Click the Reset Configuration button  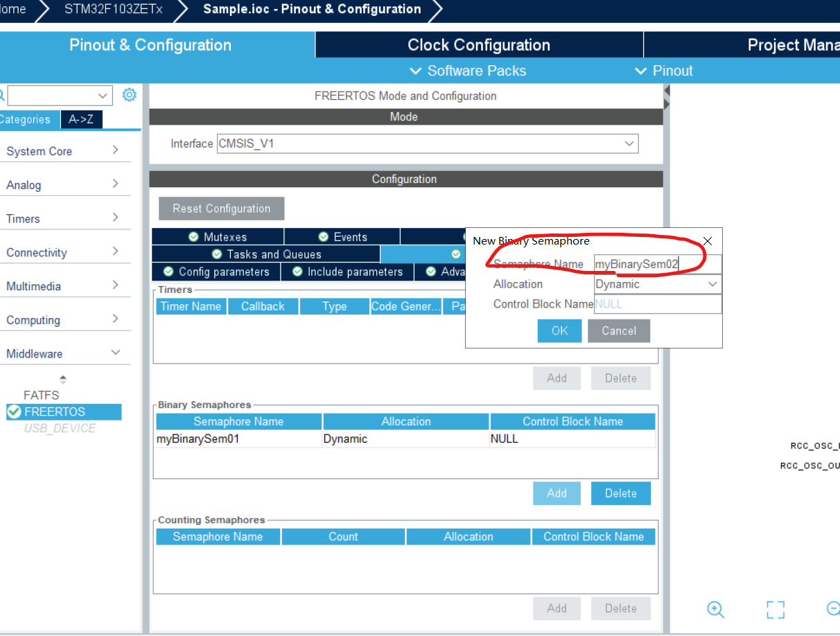tap(222, 209)
